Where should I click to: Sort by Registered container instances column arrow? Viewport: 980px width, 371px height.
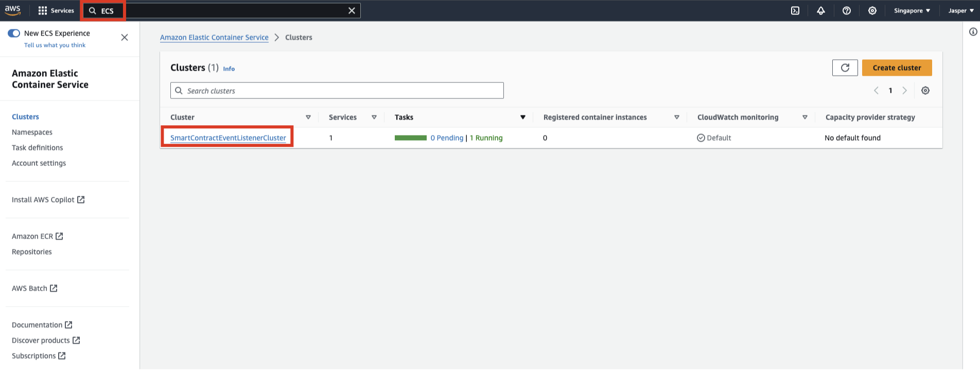677,117
